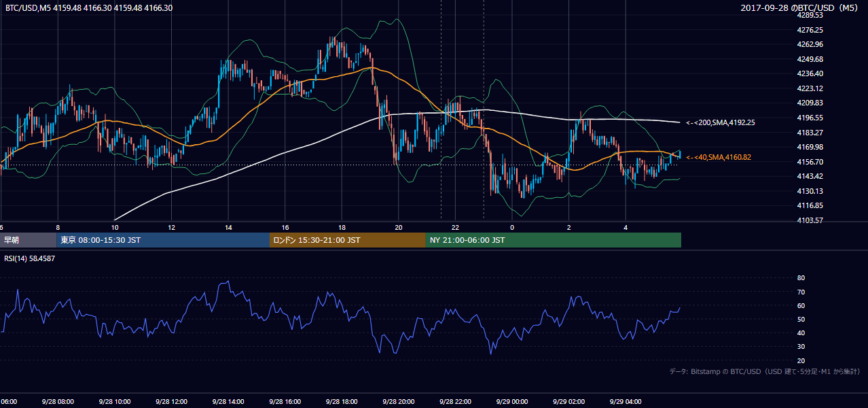Click RSI axis level 60
This screenshot has width=868, height=408.
tap(801, 306)
